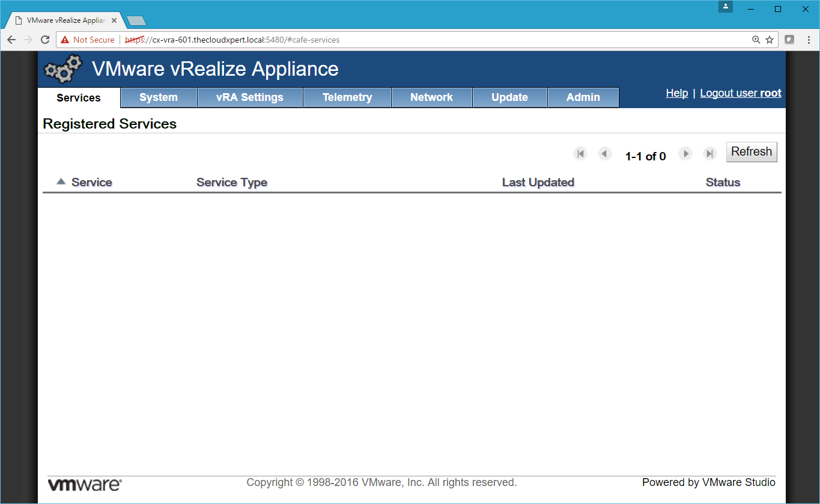Go to first page of services
The height and width of the screenshot is (504, 820).
[580, 154]
